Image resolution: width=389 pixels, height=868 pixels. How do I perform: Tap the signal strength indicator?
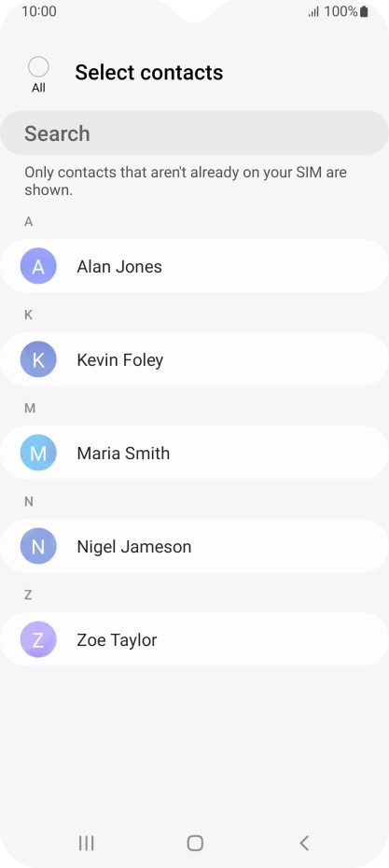pos(313,11)
